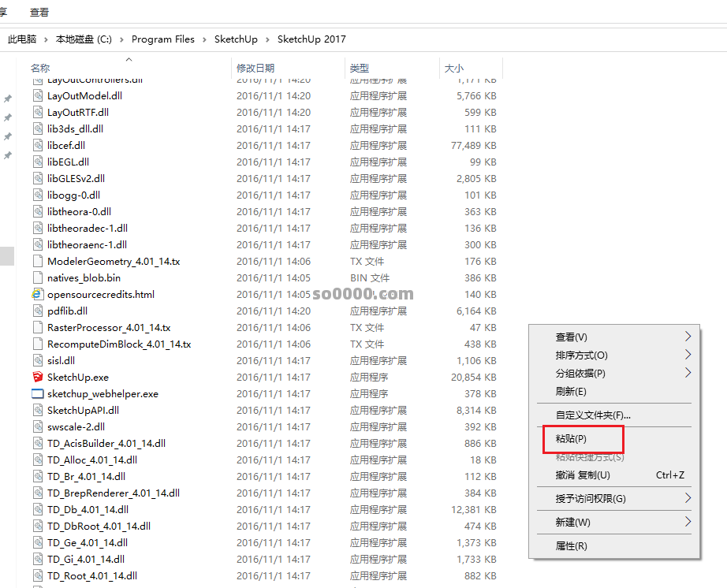Viewport: 727px width, 588px height.
Task: Expand the 新建(W) submenu arrow
Action: pyautogui.click(x=688, y=522)
